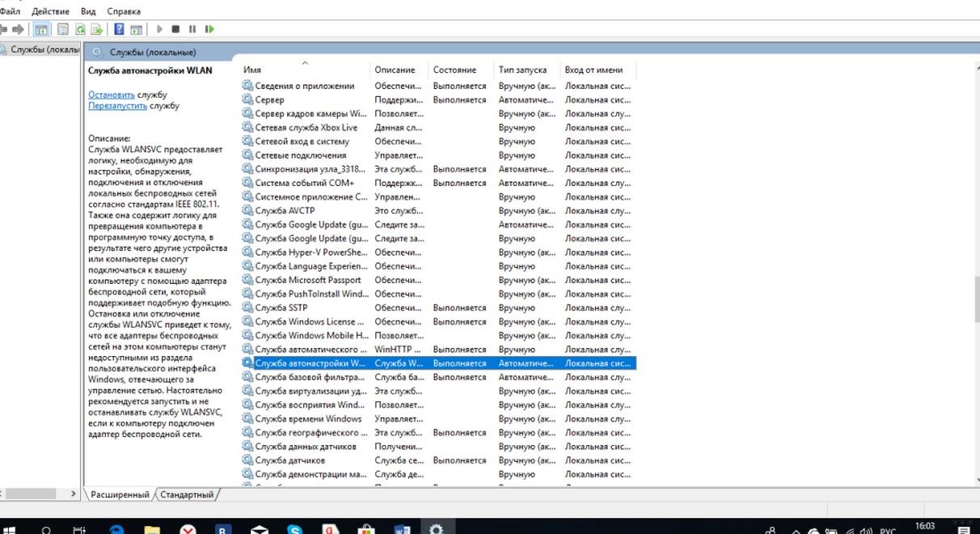This screenshot has width=980, height=534.
Task: Select the Служба PushToInstall Wind... row
Action: tap(438, 294)
